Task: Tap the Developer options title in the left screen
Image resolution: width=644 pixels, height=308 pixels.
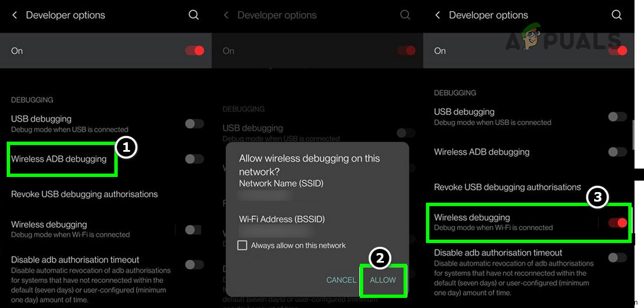Action: 66,15
